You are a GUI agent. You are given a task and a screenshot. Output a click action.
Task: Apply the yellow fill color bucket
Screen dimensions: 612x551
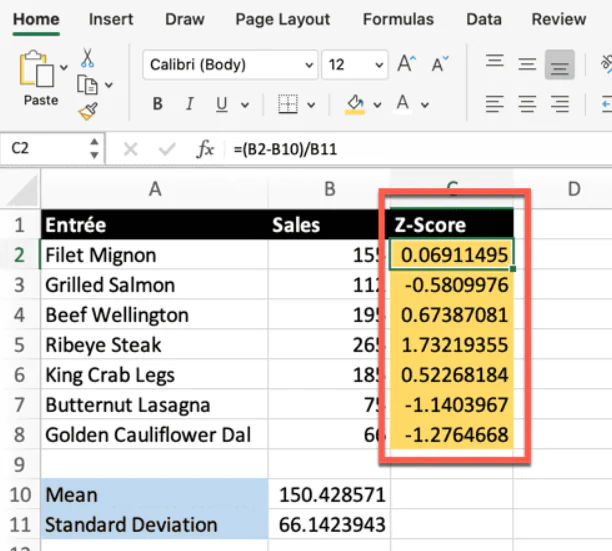point(353,104)
